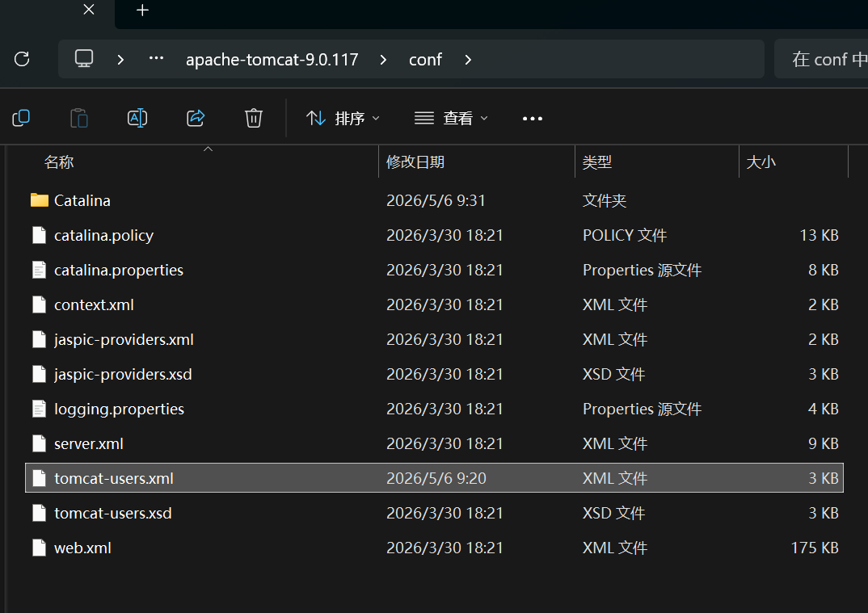Select the tomcat-users.xml file icon
Viewport: 868px width, 613px height.
coord(40,478)
